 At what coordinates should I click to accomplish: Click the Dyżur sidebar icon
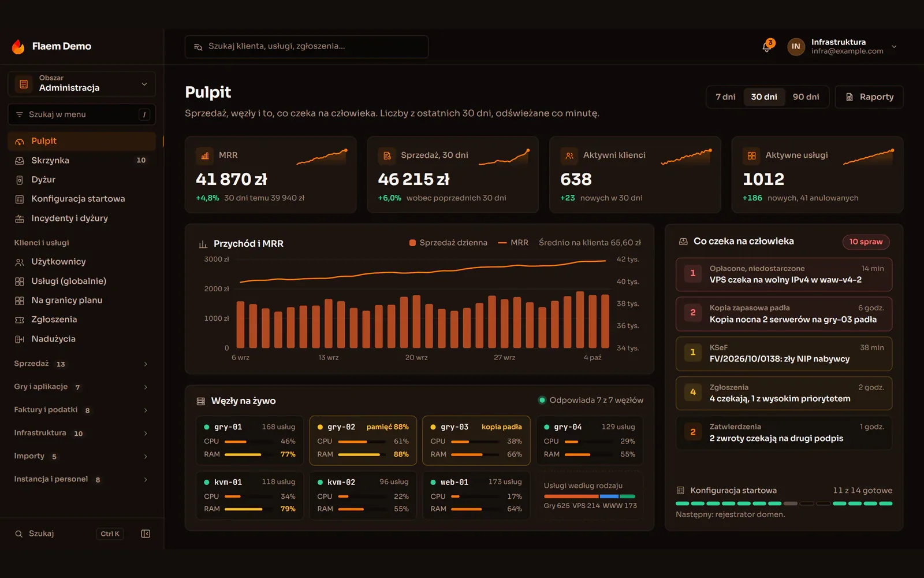pos(20,180)
